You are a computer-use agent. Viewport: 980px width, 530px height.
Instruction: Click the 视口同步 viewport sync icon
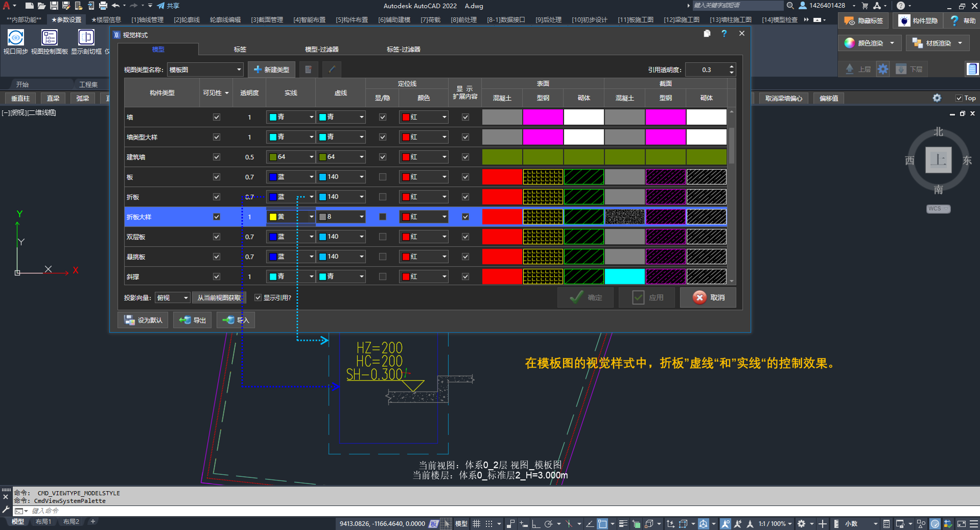(x=15, y=38)
